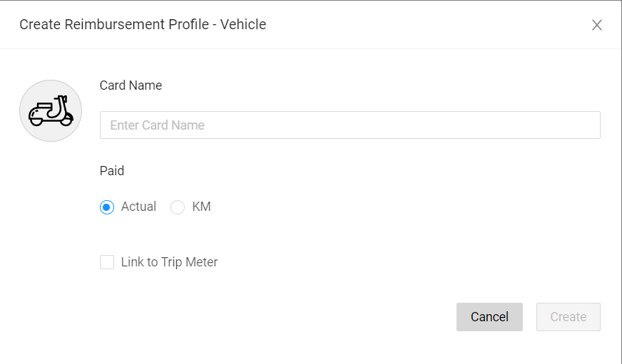Click the 'Actual' option label text

point(138,207)
